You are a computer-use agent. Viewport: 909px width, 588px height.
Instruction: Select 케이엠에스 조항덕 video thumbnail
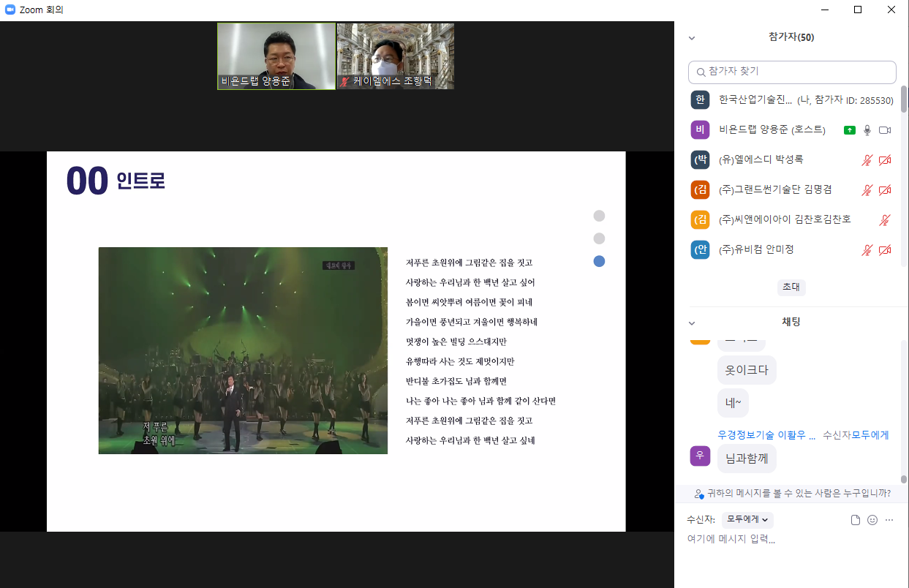point(396,56)
